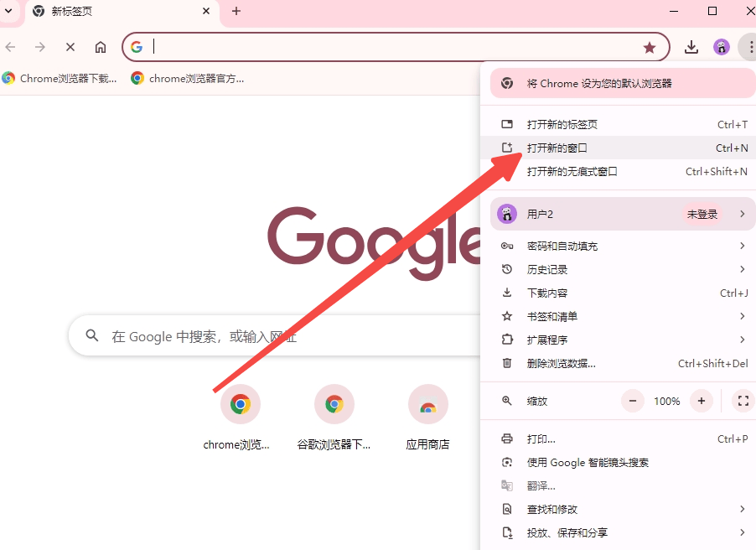
Task: Click the forward navigation arrow
Action: tap(40, 47)
